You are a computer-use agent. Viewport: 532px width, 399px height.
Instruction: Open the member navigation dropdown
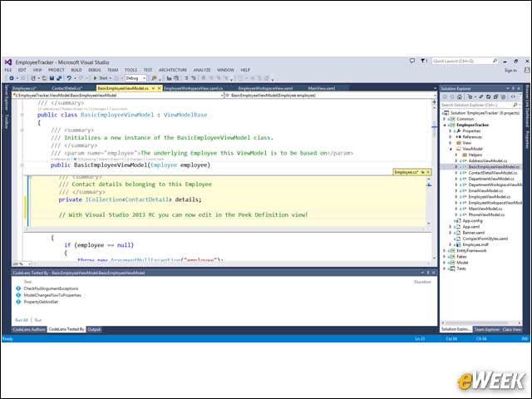click(x=435, y=96)
